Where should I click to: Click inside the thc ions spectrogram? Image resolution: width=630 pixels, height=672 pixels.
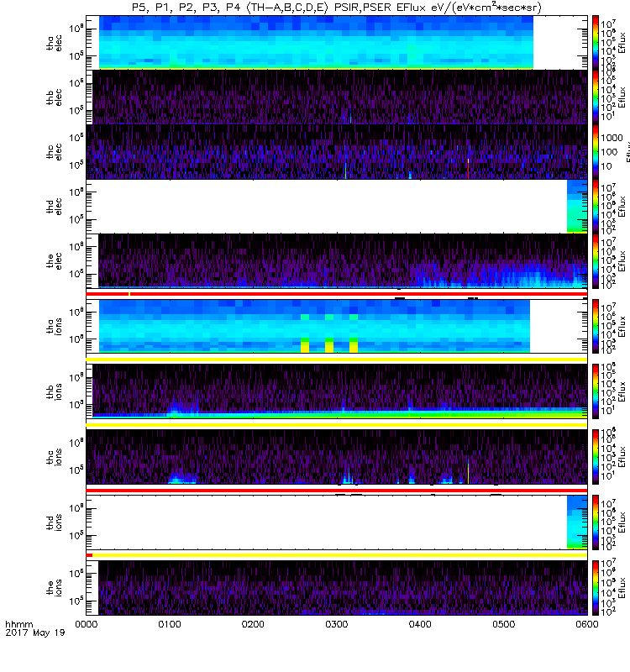(x=337, y=457)
